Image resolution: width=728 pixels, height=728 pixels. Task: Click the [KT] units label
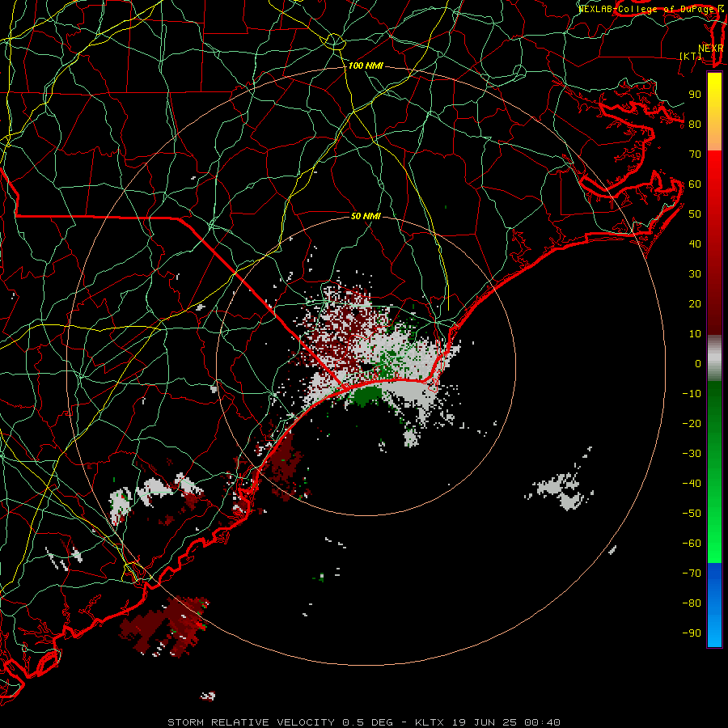(x=691, y=56)
